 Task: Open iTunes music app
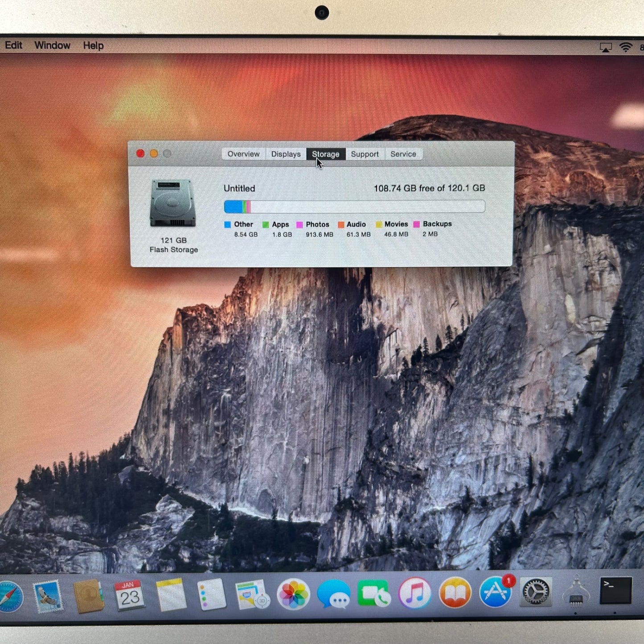tap(414, 593)
